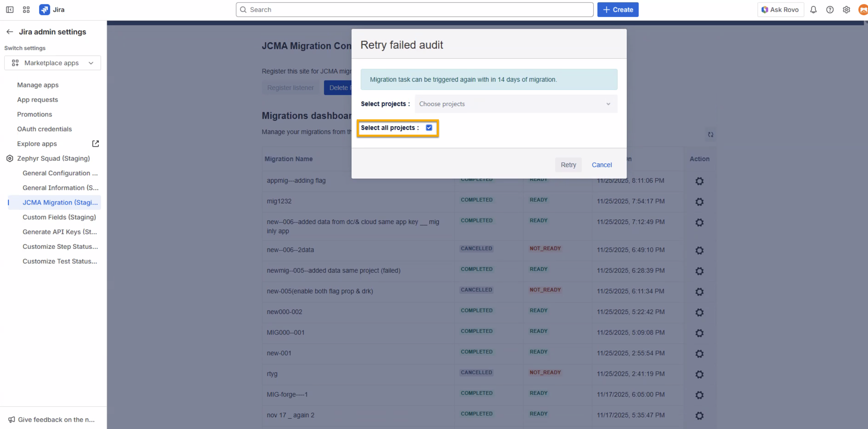Open the settings gear in top bar
Viewport: 868px width, 429px height.
click(x=846, y=10)
